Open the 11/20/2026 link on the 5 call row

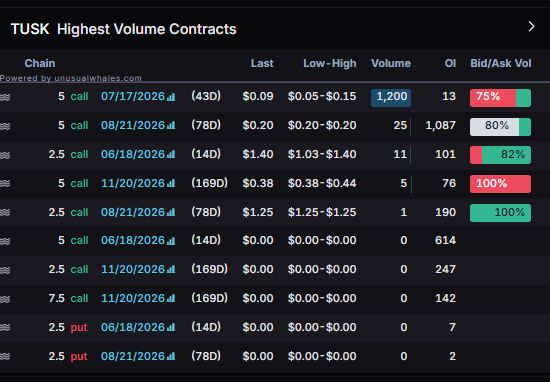(x=133, y=183)
